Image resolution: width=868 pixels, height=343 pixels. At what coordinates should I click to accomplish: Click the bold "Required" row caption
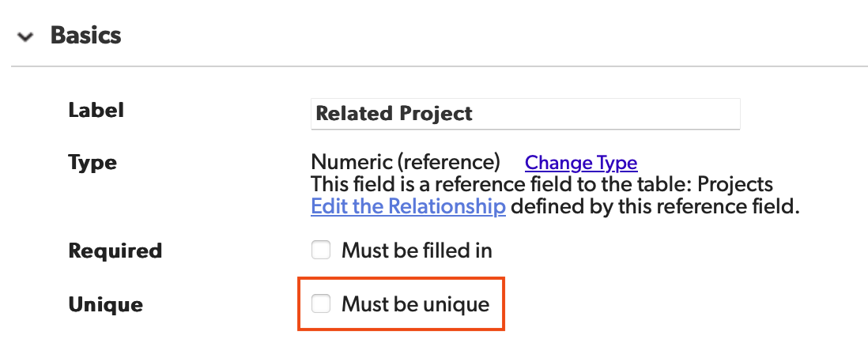tap(115, 251)
